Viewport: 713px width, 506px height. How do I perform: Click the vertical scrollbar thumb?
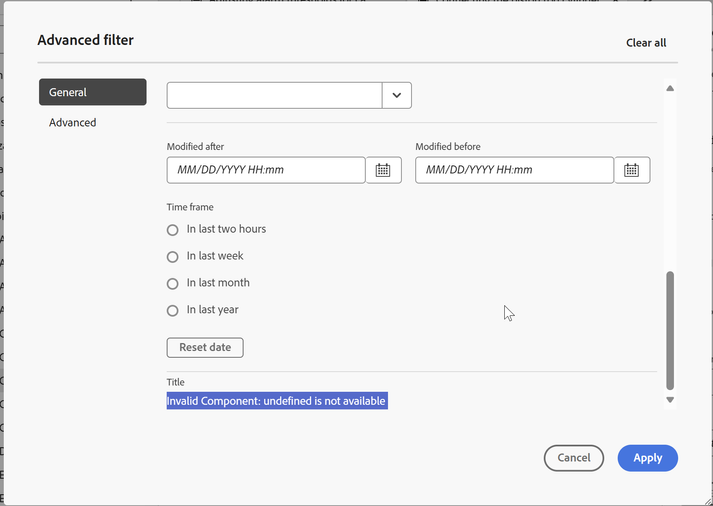pyautogui.click(x=670, y=330)
